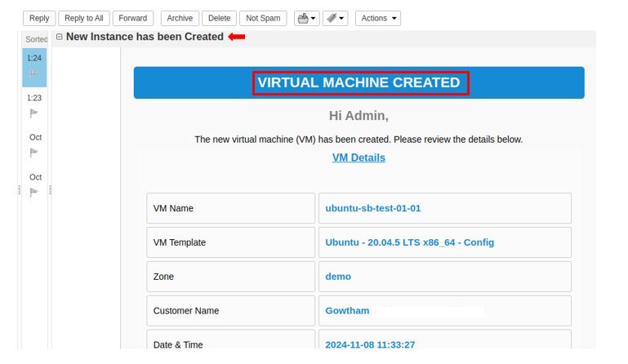Choose Reply to All
The width and height of the screenshot is (628, 364).
[84, 18]
